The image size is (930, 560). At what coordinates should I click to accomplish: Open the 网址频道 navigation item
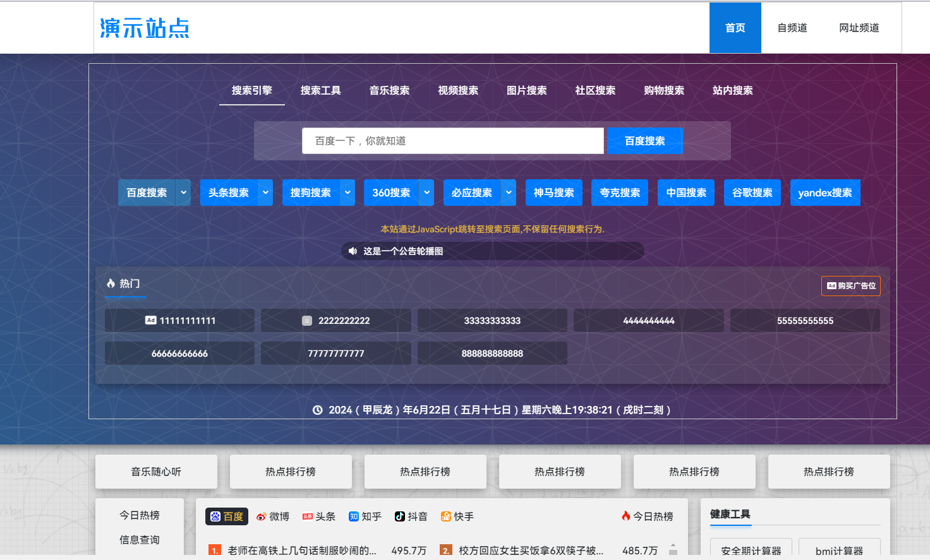[859, 28]
